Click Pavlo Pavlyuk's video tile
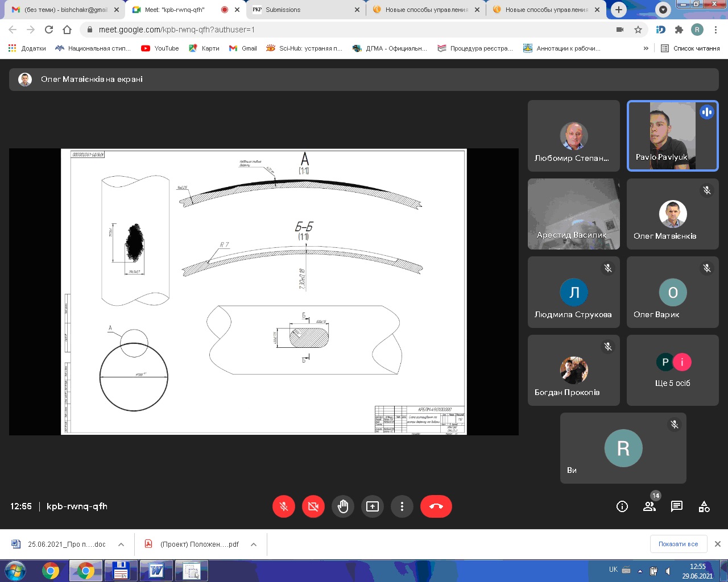The width and height of the screenshot is (728, 582). click(672, 136)
